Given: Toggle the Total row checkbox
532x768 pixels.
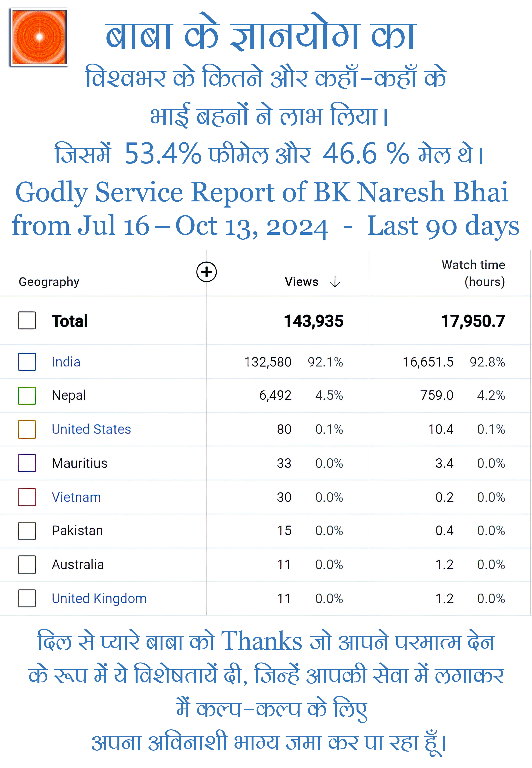Looking at the screenshot, I should pyautogui.click(x=27, y=321).
